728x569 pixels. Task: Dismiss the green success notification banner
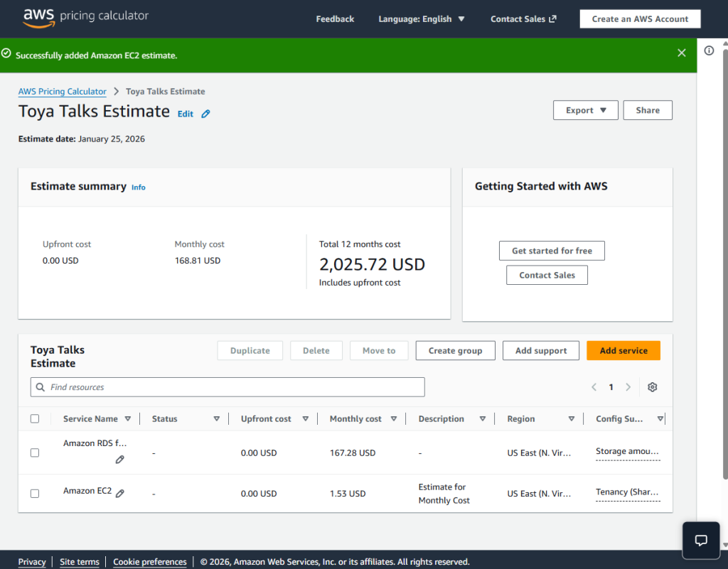pyautogui.click(x=681, y=53)
